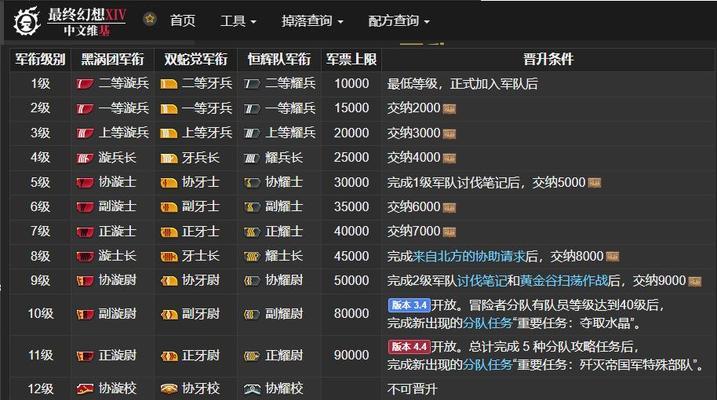Viewport: 717px width, 400px height.
Task: Click the 恒辉队军衔 column header
Action: (x=279, y=59)
